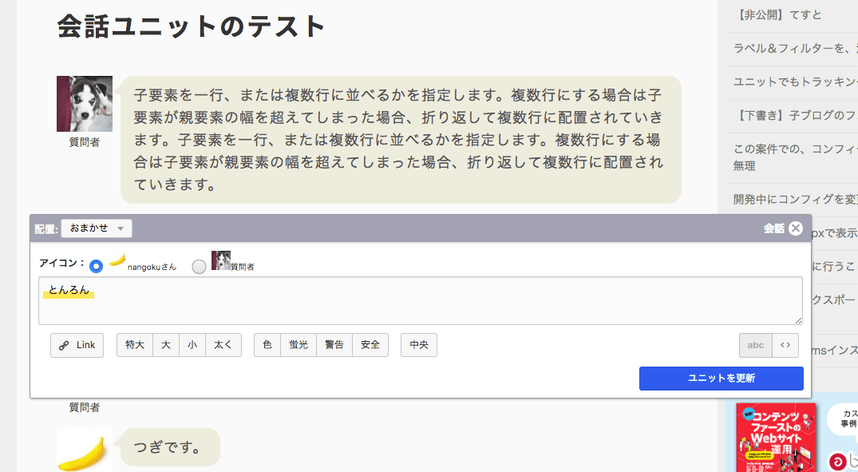The width and height of the screenshot is (858, 472).
Task: Switch to abc text editing mode
Action: (755, 345)
